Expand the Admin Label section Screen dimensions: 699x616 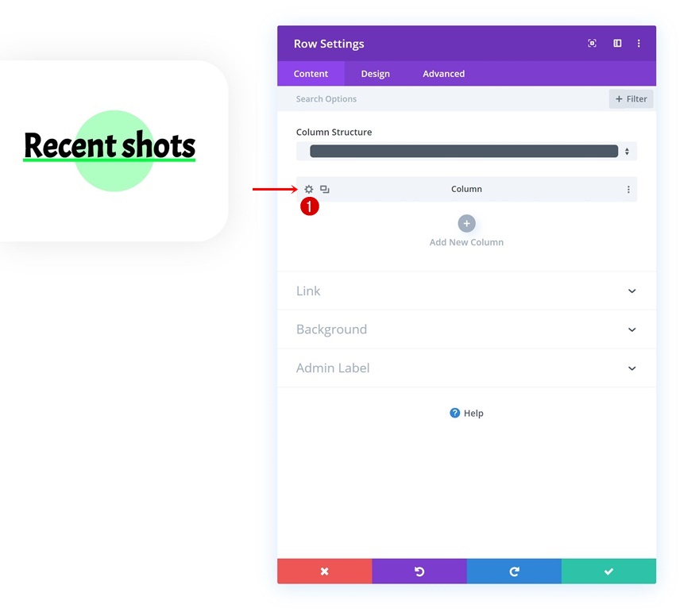coord(466,368)
